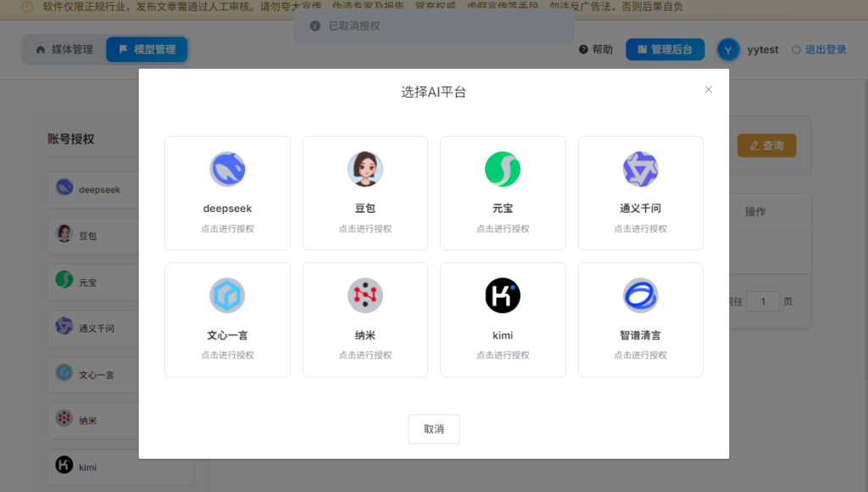Switch to 媒体管理 tab

point(64,49)
